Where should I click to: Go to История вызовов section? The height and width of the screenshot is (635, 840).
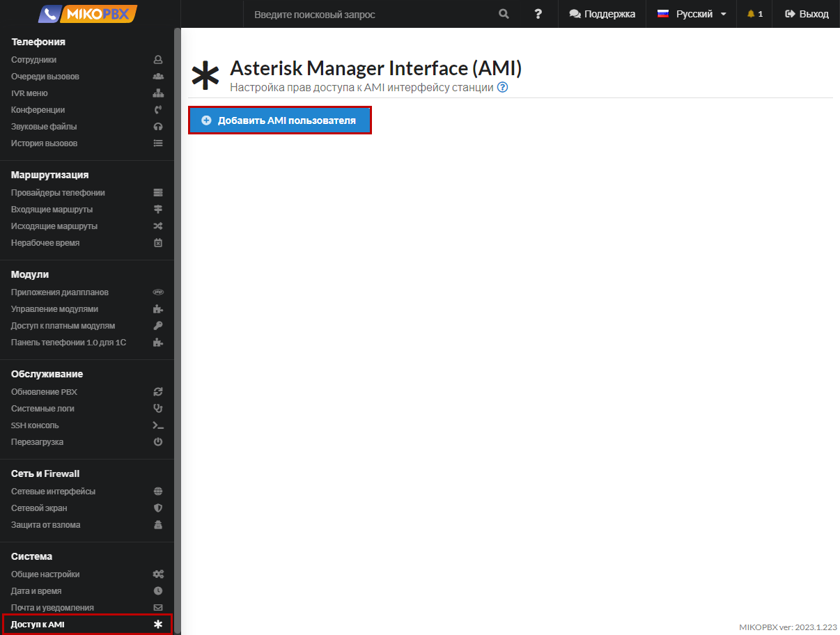[44, 143]
